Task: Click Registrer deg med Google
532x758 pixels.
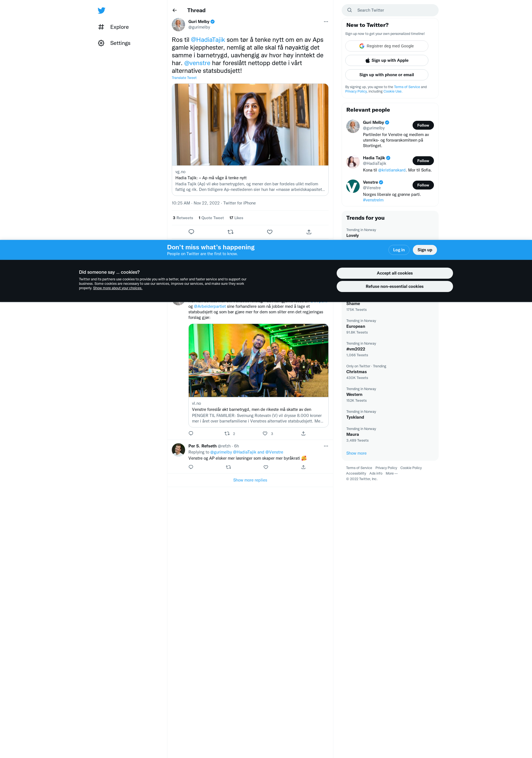Action: (x=387, y=46)
